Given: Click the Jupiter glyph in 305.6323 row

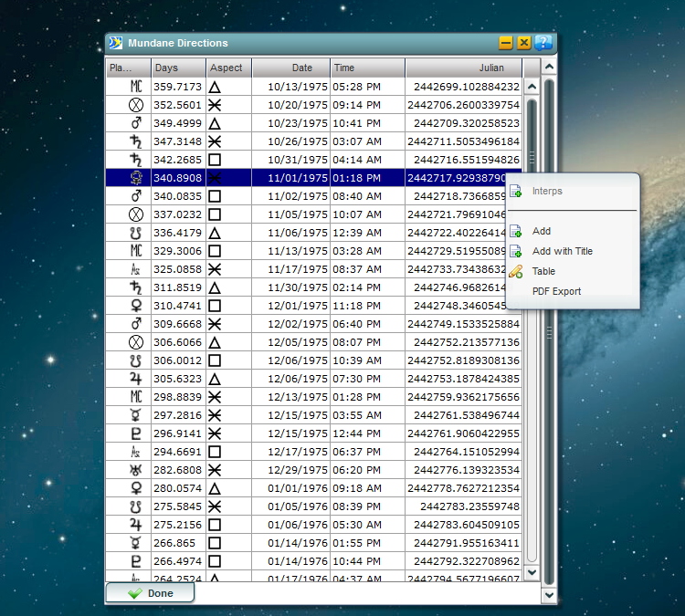Looking at the screenshot, I should click(135, 379).
